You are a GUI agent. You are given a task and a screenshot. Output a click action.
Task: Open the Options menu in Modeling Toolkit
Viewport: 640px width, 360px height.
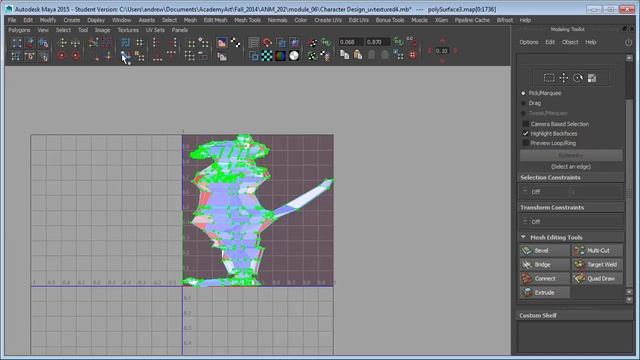529,42
